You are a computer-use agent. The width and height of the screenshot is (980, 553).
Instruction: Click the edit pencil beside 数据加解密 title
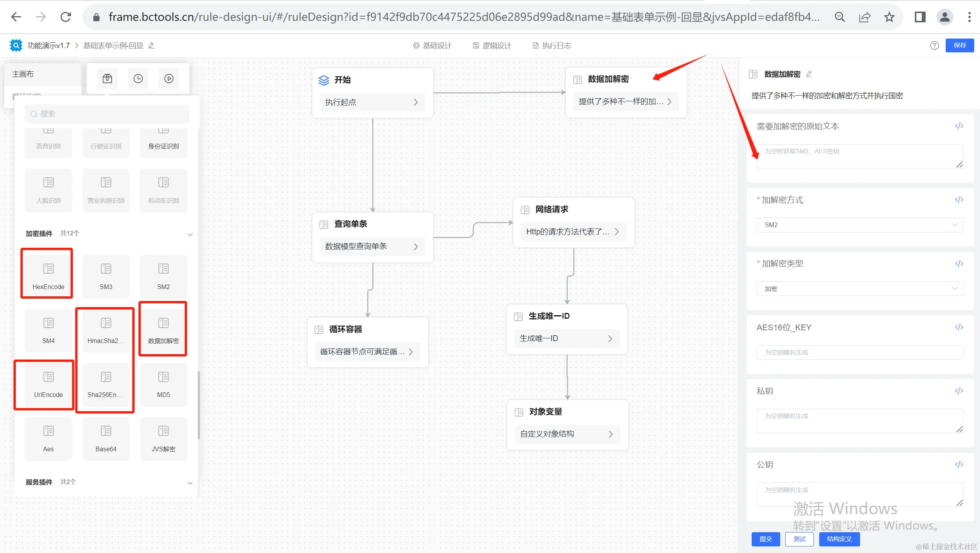809,74
